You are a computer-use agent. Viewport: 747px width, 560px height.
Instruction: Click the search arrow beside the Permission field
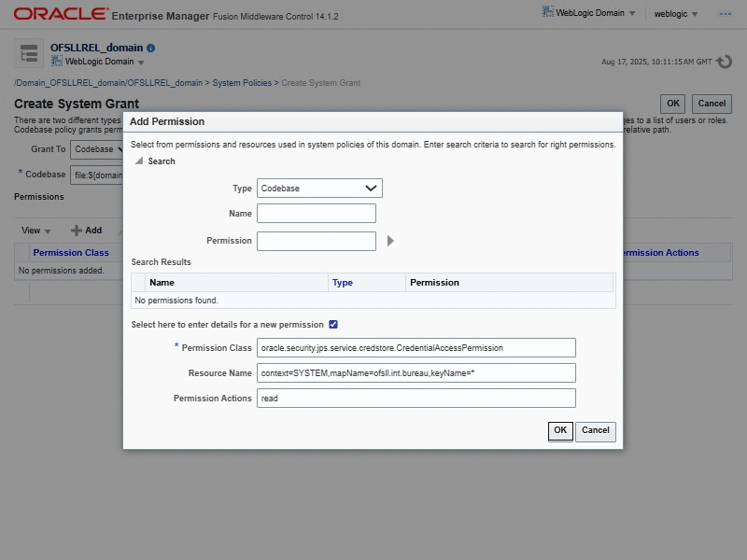coord(390,241)
